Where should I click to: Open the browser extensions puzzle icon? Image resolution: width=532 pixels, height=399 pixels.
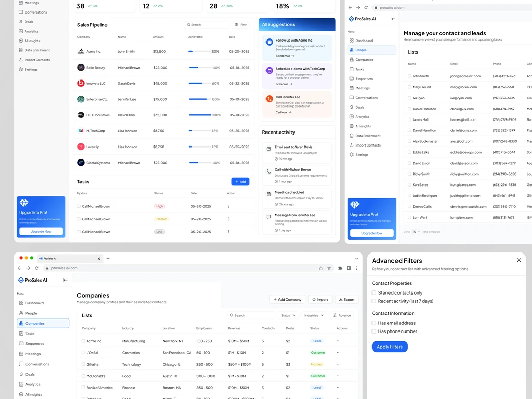[340, 268]
